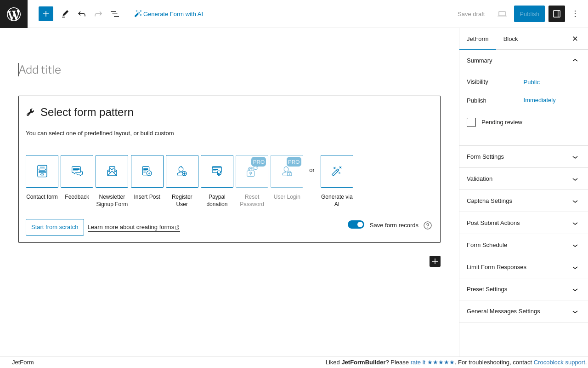Expand the Form Schedule section
This screenshot has height=368, width=588.
click(x=524, y=245)
